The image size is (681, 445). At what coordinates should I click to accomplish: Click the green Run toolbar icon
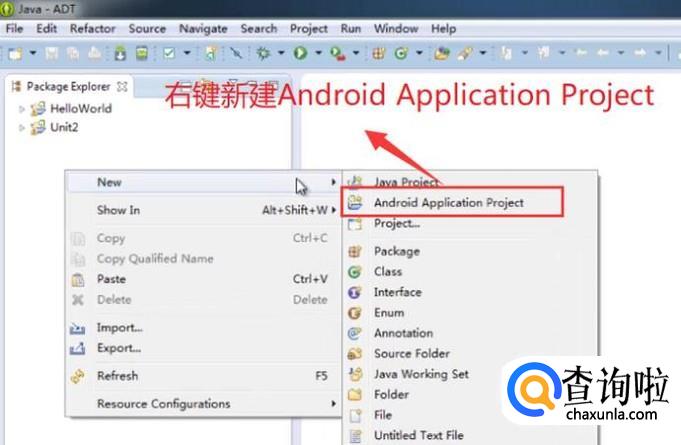coord(300,53)
